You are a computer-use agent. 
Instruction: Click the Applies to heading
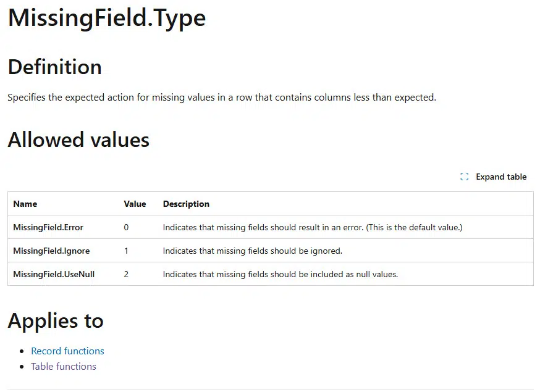[x=56, y=321]
